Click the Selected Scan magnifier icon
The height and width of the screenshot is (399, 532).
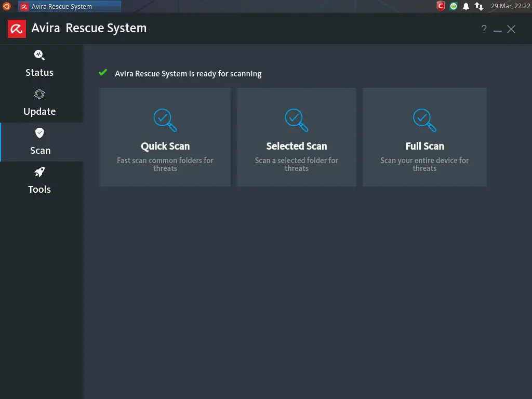pyautogui.click(x=297, y=119)
